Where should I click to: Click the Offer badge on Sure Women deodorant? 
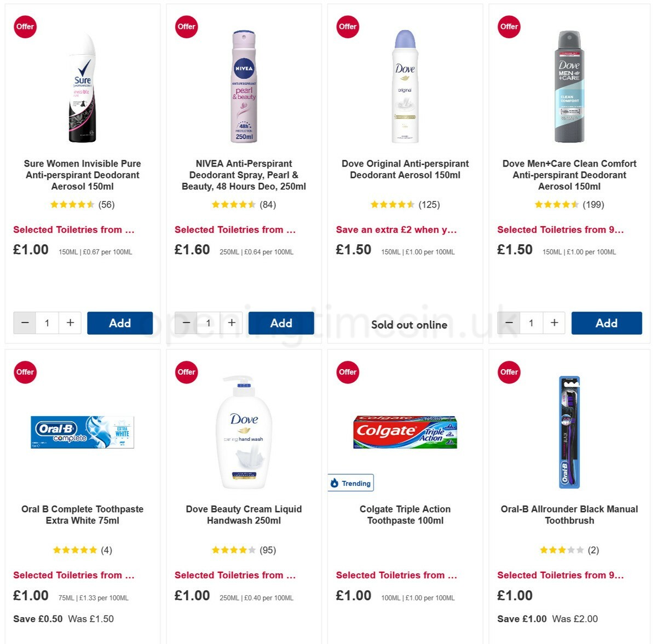(25, 26)
